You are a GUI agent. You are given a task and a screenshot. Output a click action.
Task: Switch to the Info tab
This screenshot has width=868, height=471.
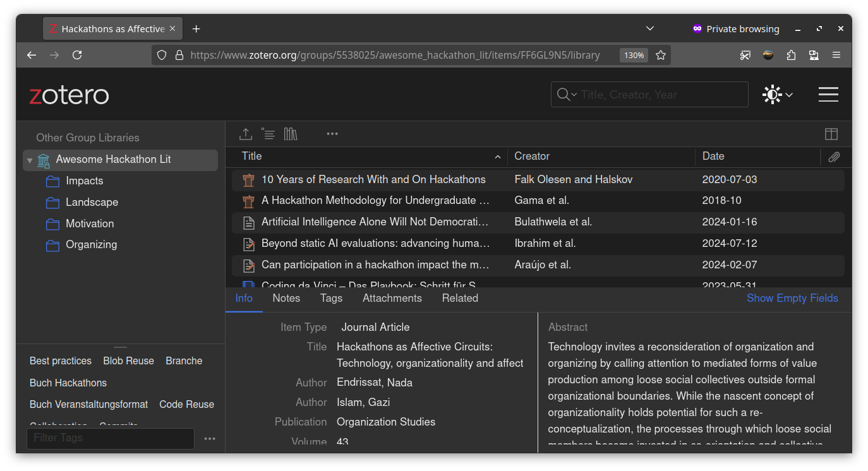[x=244, y=298]
